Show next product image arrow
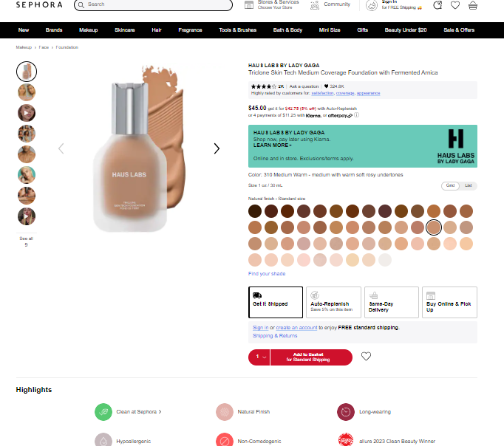 pyautogui.click(x=217, y=148)
